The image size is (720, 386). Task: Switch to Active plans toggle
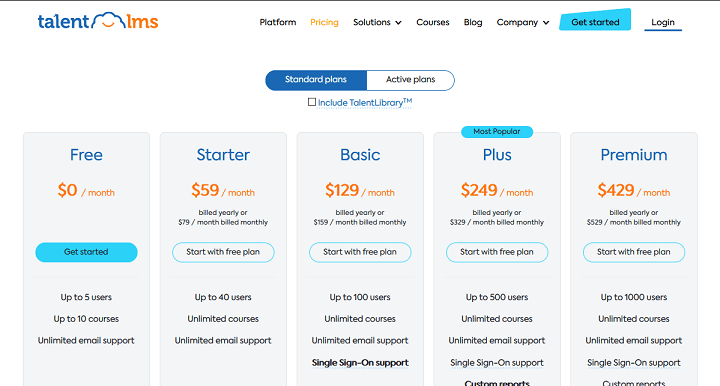pos(411,80)
